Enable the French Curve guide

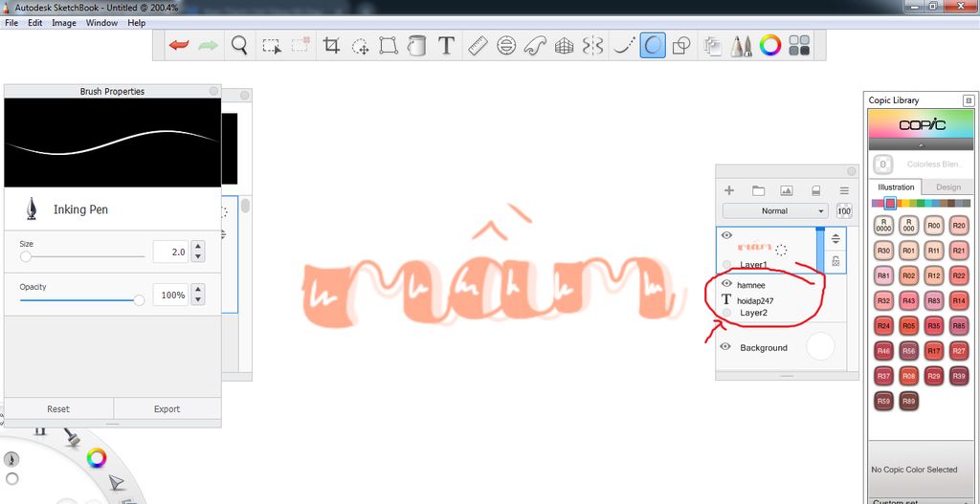(535, 46)
